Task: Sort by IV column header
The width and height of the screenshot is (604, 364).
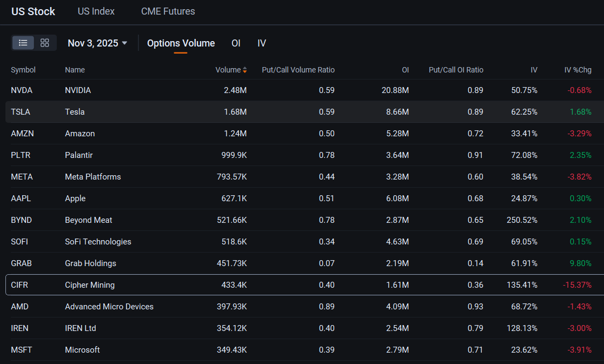Action: (534, 70)
